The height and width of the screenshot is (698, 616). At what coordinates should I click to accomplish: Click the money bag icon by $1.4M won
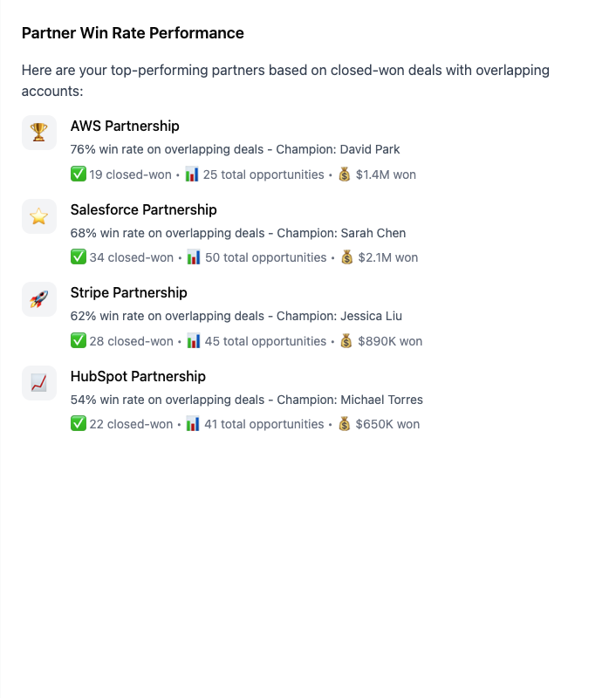pyautogui.click(x=345, y=174)
